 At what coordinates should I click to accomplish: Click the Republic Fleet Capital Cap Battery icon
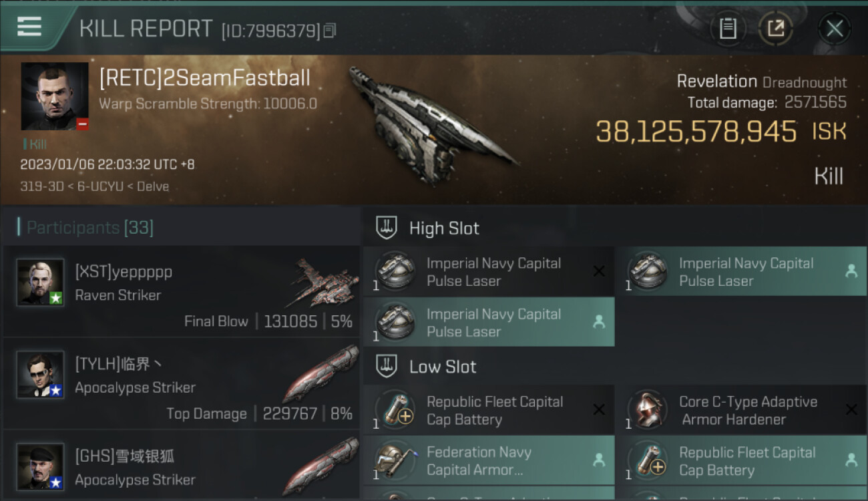(x=396, y=410)
